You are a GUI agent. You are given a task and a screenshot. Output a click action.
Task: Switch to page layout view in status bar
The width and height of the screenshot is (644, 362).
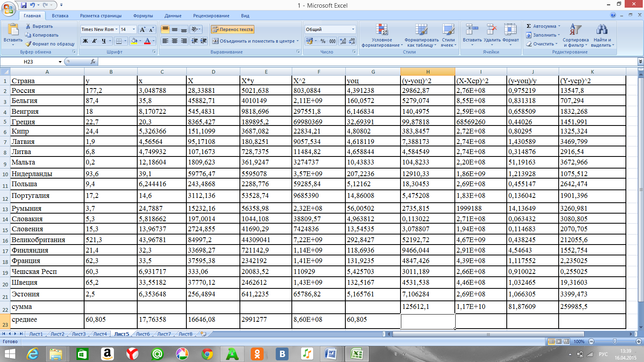pyautogui.click(x=559, y=341)
